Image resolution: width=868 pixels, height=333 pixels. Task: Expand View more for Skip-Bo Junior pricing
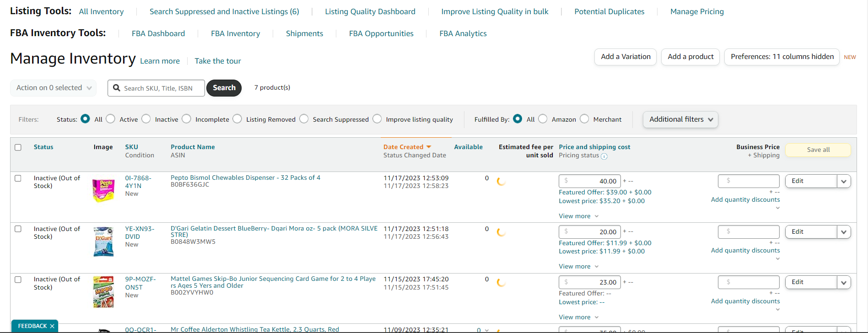click(x=578, y=317)
